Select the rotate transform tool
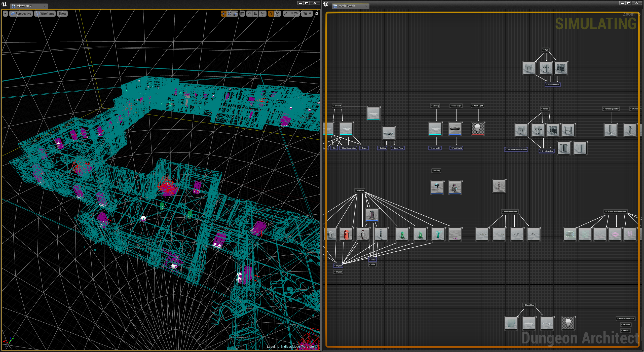Screen dimensions: 644x352 pos(229,14)
